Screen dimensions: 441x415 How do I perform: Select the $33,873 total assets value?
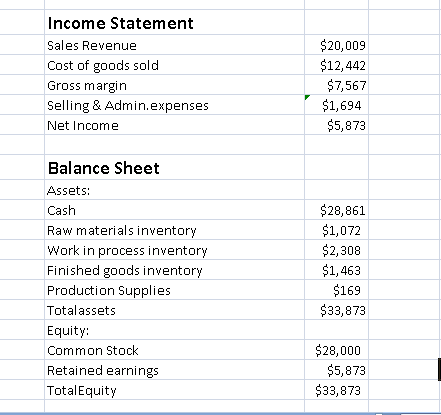click(x=336, y=310)
